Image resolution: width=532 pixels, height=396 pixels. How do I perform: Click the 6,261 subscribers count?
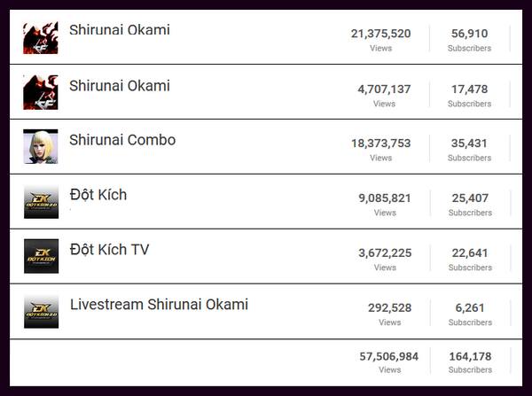coord(469,308)
